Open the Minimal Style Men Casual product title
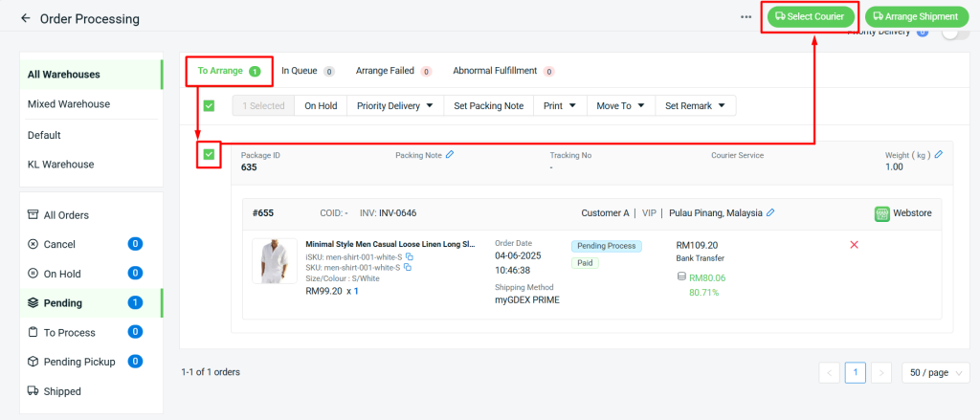 point(390,244)
